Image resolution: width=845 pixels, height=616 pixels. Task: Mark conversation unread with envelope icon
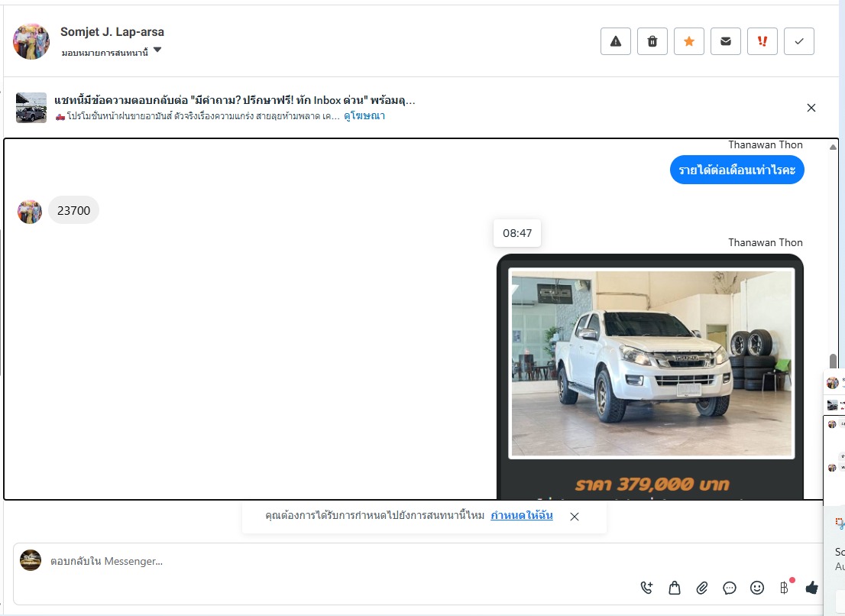[725, 41]
